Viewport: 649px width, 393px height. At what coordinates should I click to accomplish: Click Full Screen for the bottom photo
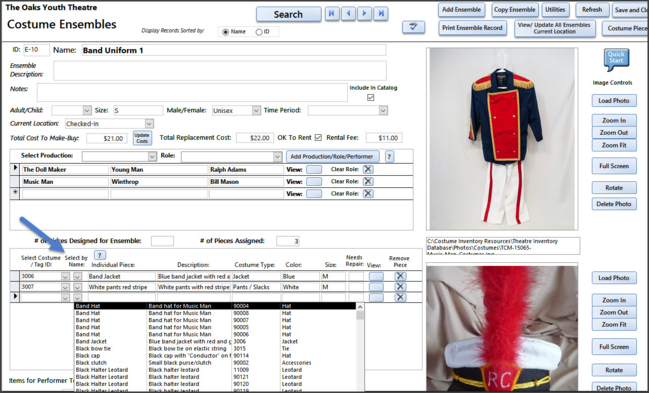pyautogui.click(x=614, y=347)
